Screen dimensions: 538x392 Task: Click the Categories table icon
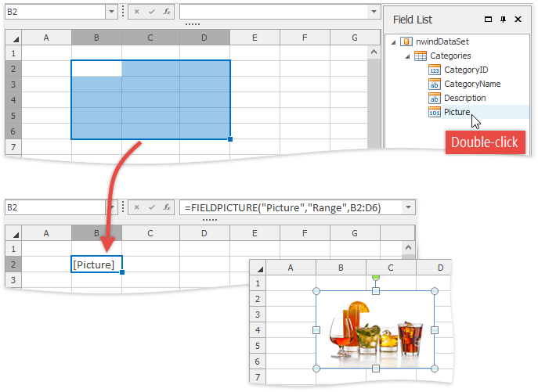coord(421,56)
